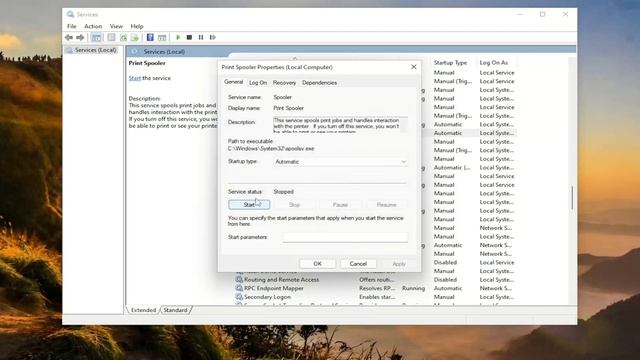Click the Print Spooler heading in left pane
The image size is (640, 360).
pos(147,63)
